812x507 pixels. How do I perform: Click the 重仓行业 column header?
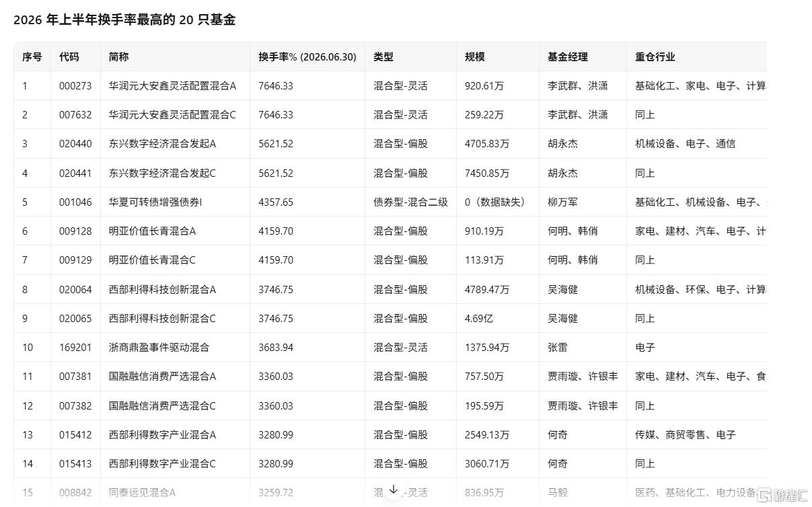[x=655, y=57]
